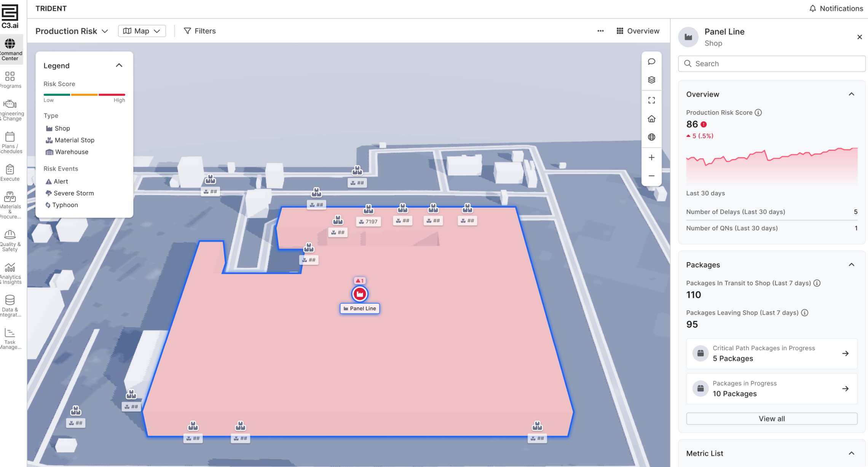Screen dimensions: 868x467
Task: Click the Search field in Panel Line panel
Action: tap(772, 64)
